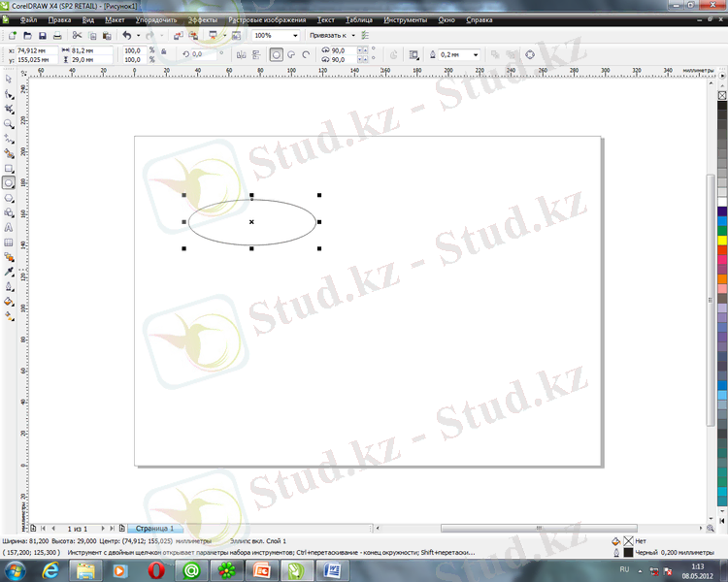Select the Rectangle tool
This screenshot has height=582, width=728.
tap(9, 169)
